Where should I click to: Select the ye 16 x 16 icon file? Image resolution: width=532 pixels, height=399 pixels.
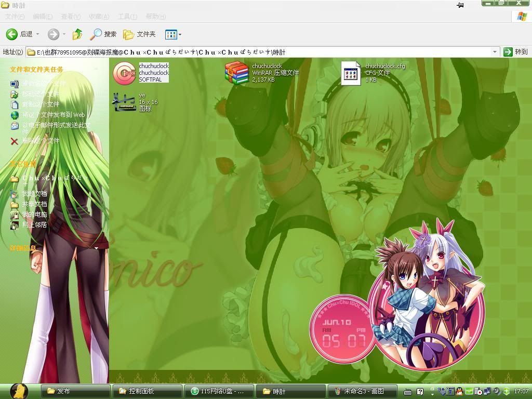135,102
